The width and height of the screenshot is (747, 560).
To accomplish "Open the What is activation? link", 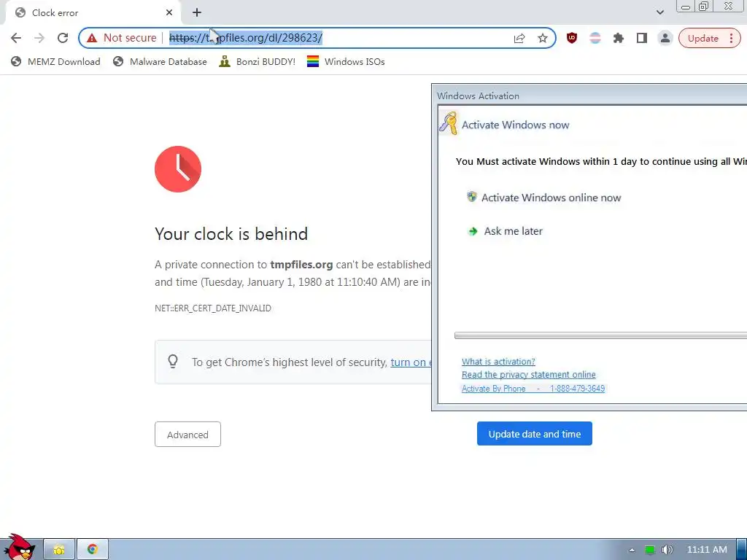I will pos(498,362).
